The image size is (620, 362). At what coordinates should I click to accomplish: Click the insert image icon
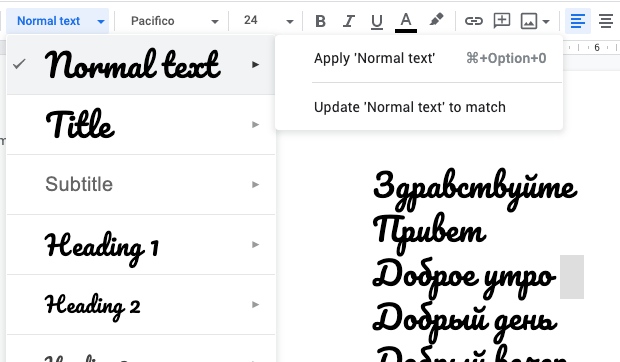point(529,21)
